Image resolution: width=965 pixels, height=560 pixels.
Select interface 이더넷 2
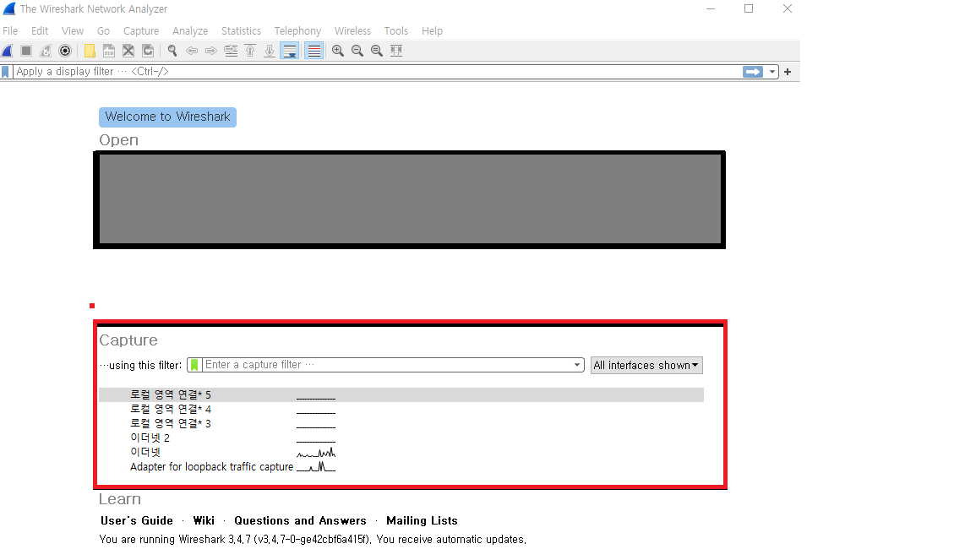pyautogui.click(x=401, y=438)
